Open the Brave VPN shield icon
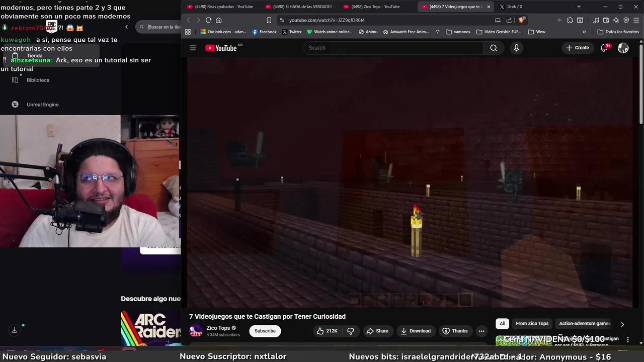Screen dimensions: 644x362 click(x=626, y=20)
